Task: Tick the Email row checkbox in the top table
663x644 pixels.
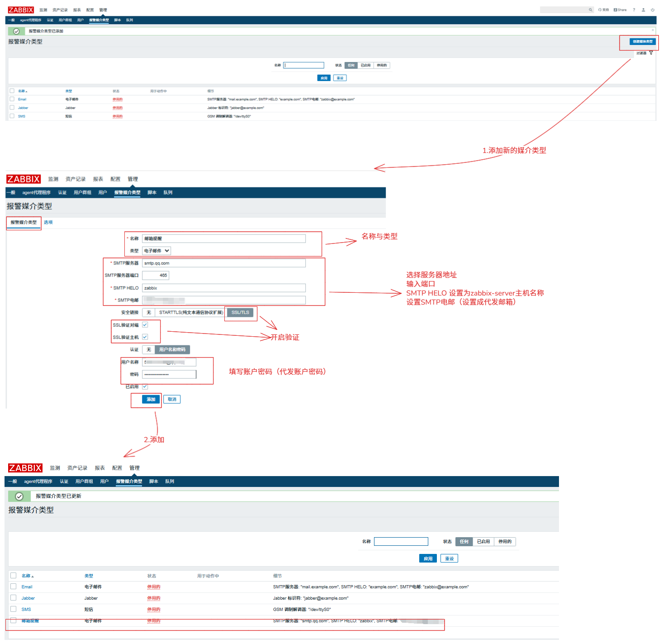Action: click(12, 99)
